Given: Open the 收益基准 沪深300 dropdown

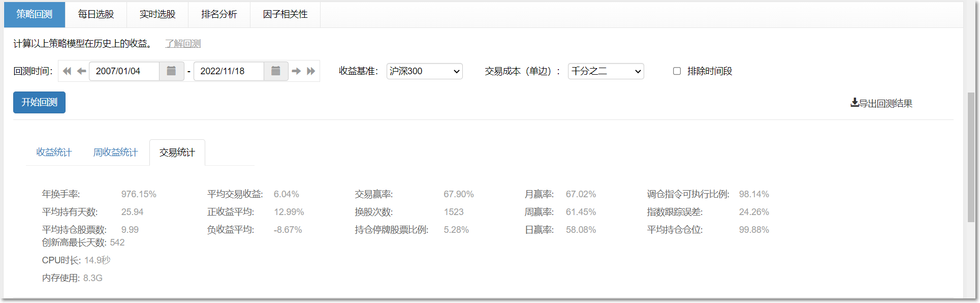Looking at the screenshot, I should point(424,71).
